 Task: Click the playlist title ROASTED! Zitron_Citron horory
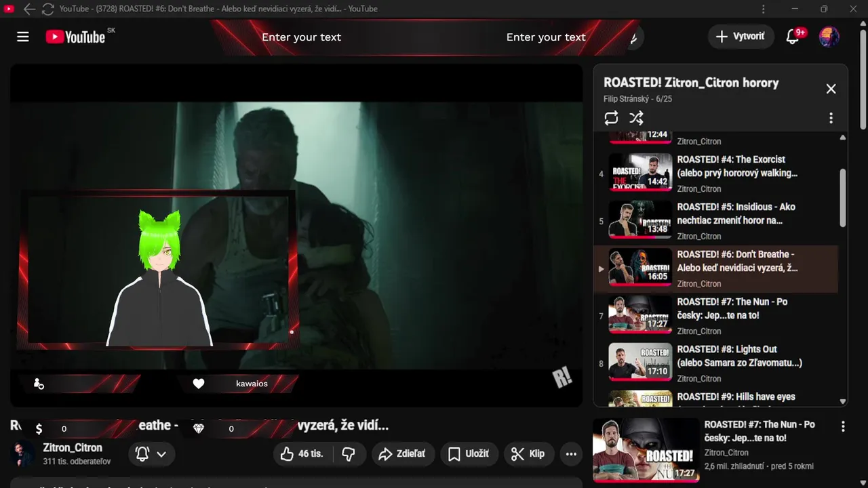point(691,83)
